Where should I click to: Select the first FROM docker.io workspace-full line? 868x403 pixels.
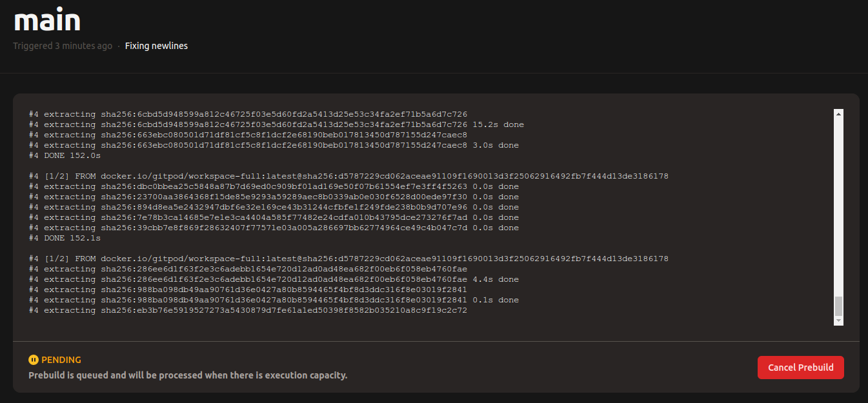348,175
